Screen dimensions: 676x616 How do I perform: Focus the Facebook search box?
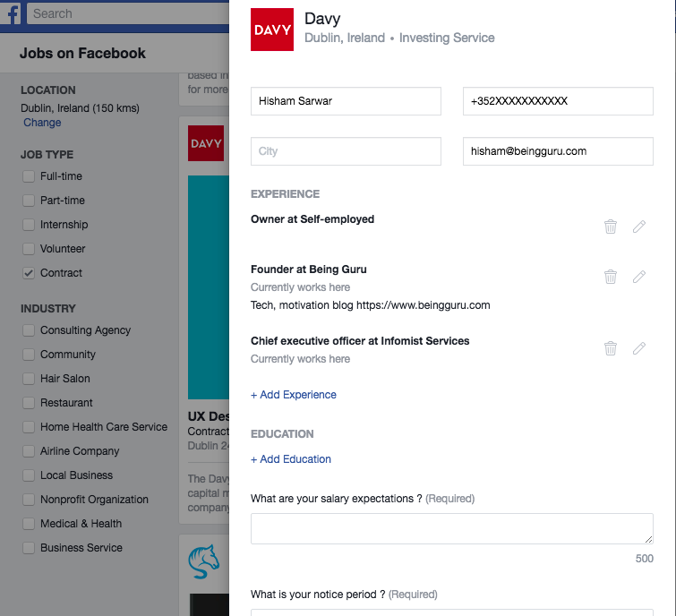(x=125, y=14)
